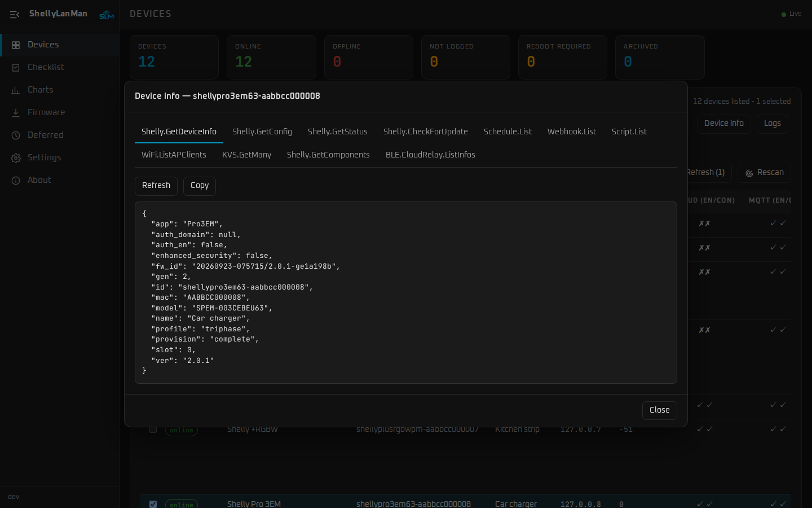This screenshot has height=508, width=812.
Task: Open Devices via its grid icon
Action: 16,45
